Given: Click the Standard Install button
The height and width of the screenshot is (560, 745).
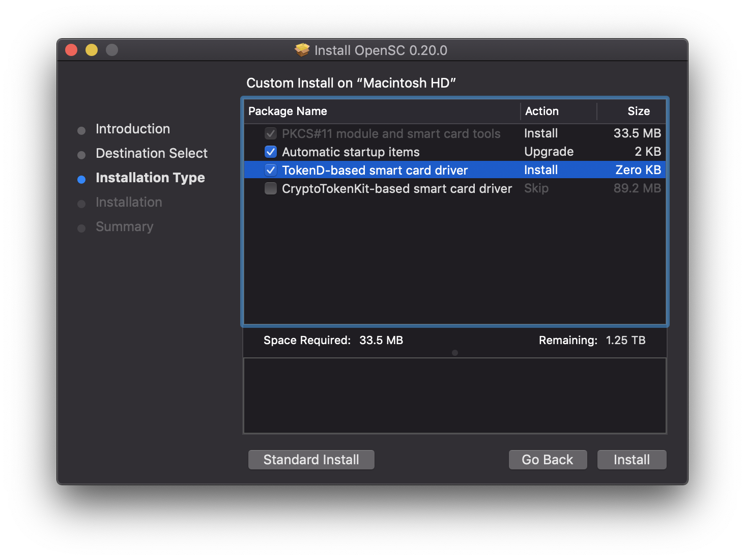Looking at the screenshot, I should click(311, 459).
